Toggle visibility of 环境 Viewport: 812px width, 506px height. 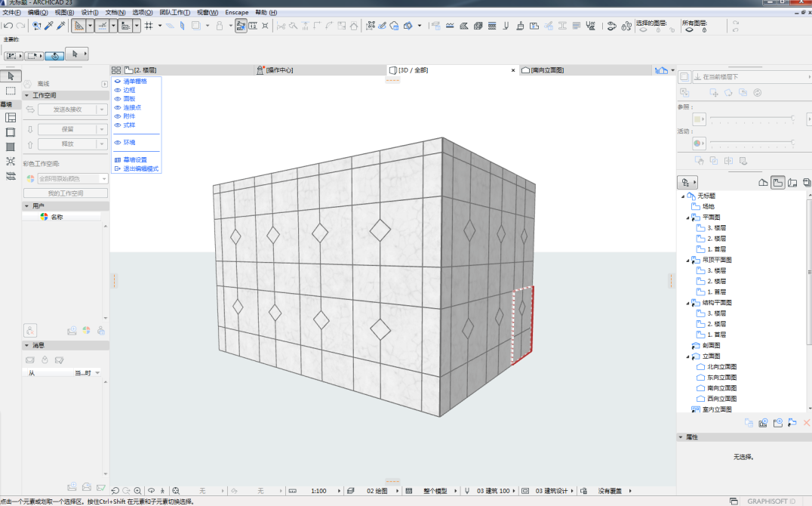coord(118,143)
